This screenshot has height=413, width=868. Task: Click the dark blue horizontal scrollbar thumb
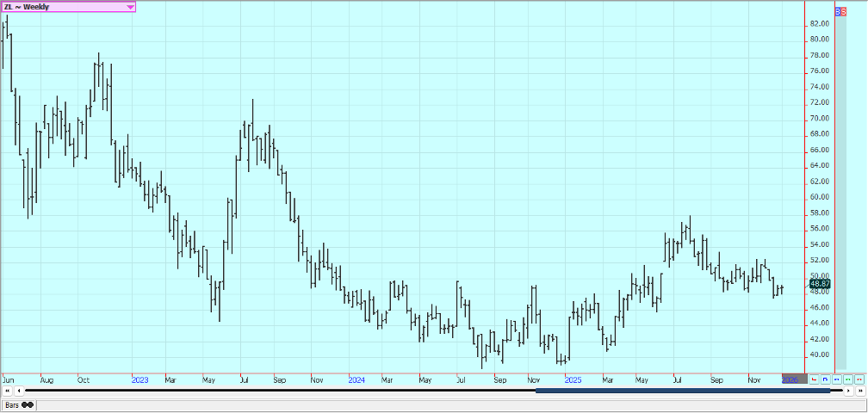point(682,391)
